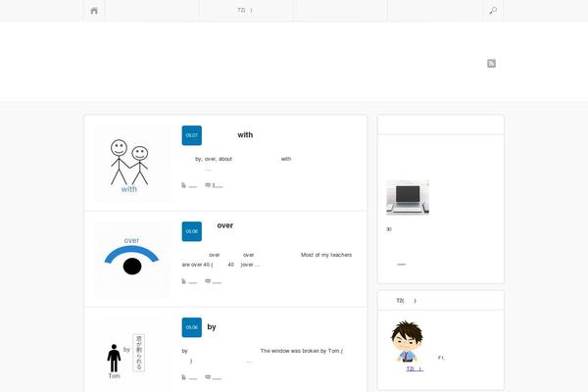This screenshot has height=392, width=588.
Task: Open category icon link under 'with' post
Action: pyautogui.click(x=189, y=185)
